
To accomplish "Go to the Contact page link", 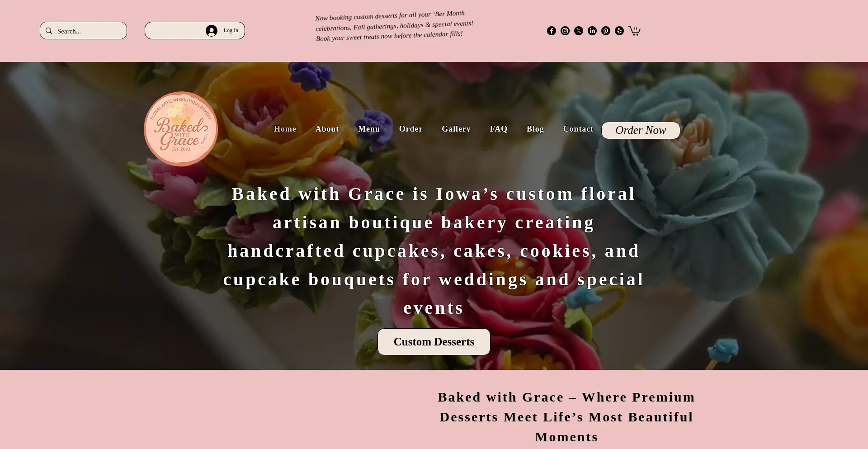I will pos(578,129).
